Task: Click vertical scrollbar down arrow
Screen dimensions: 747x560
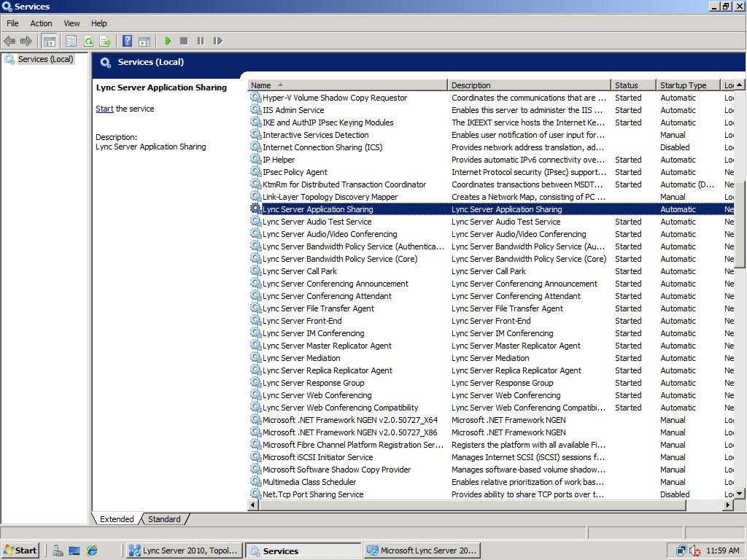Action: coord(740,494)
